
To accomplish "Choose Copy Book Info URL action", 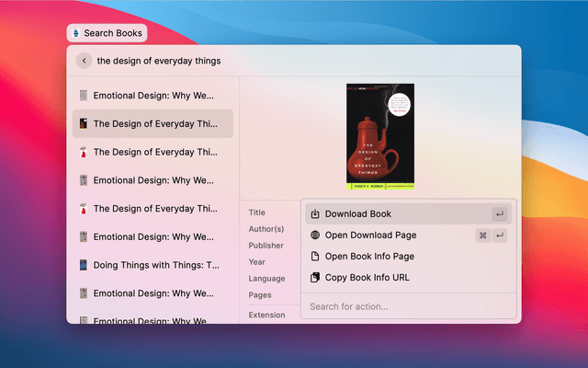I will point(367,278).
